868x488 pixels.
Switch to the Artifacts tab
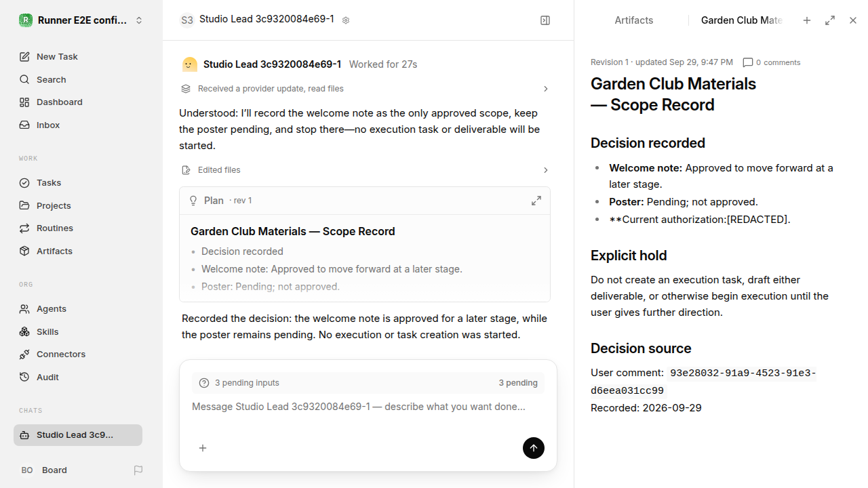(x=634, y=20)
